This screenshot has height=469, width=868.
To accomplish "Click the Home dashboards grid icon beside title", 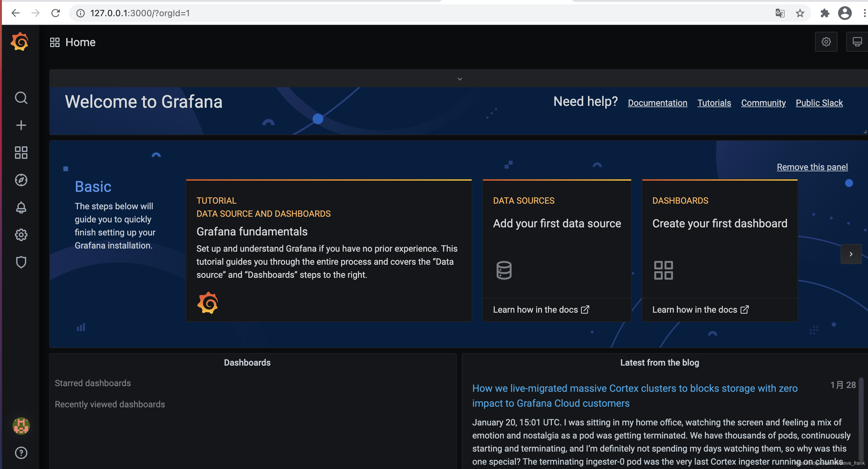I will 55,42.
